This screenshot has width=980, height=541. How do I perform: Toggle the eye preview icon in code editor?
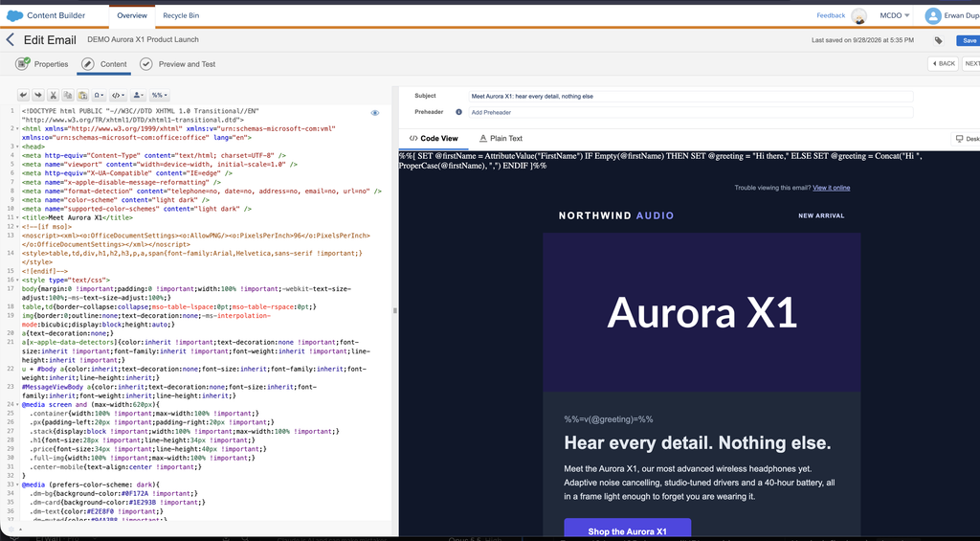(x=375, y=113)
